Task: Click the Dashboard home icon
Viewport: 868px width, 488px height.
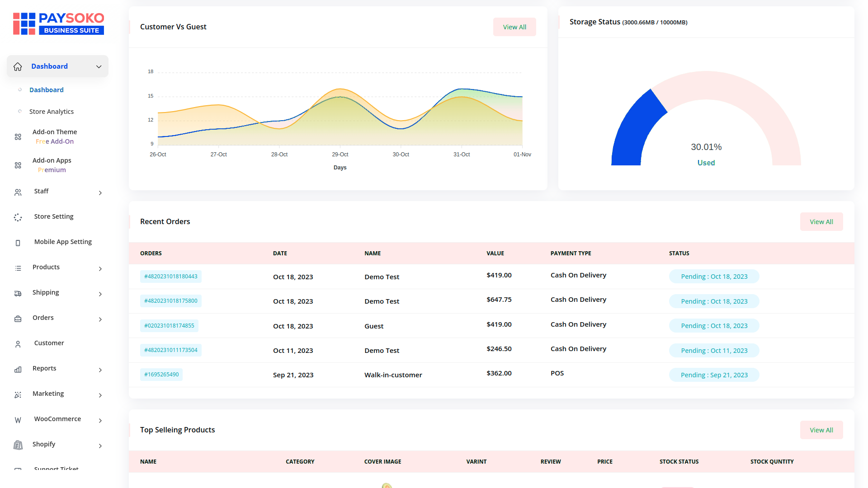Action: pos(18,66)
